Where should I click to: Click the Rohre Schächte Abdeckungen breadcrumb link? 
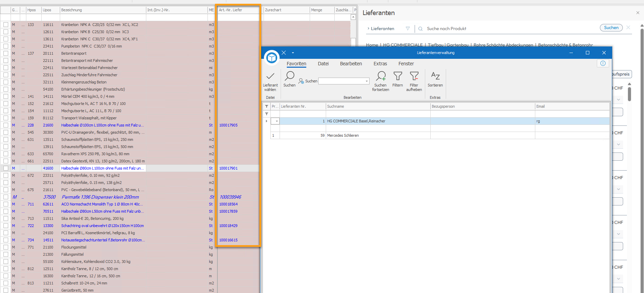coord(503,45)
